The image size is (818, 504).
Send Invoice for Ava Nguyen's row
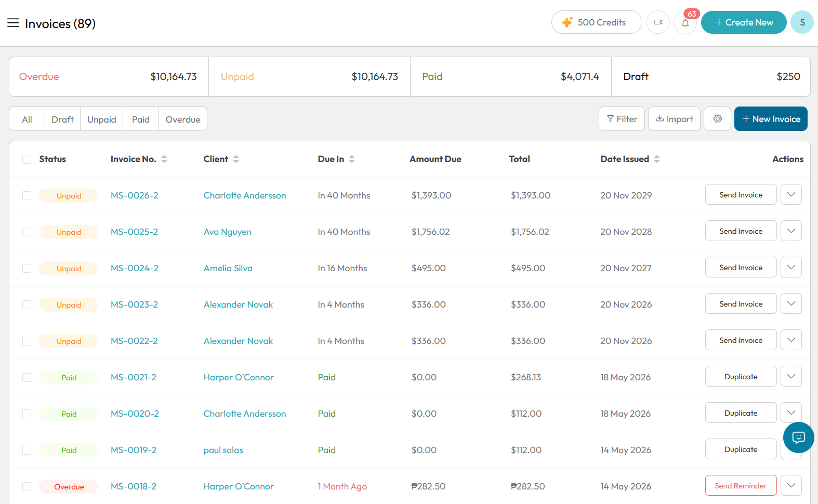pos(741,231)
